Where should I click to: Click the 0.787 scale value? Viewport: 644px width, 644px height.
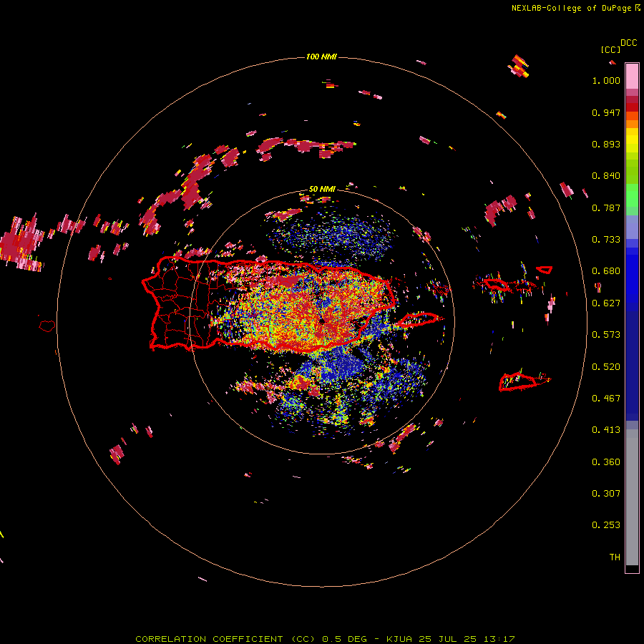(x=606, y=208)
